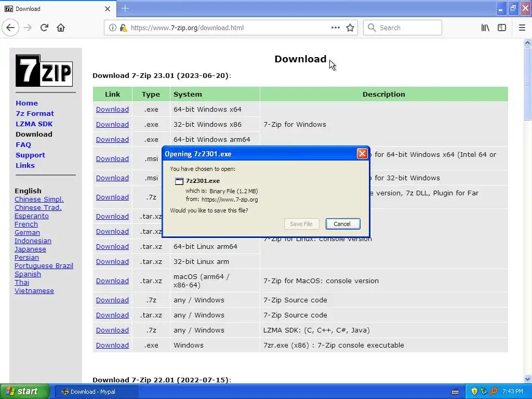
Task: Download the 7zr.exe console executable
Action: pos(112,345)
